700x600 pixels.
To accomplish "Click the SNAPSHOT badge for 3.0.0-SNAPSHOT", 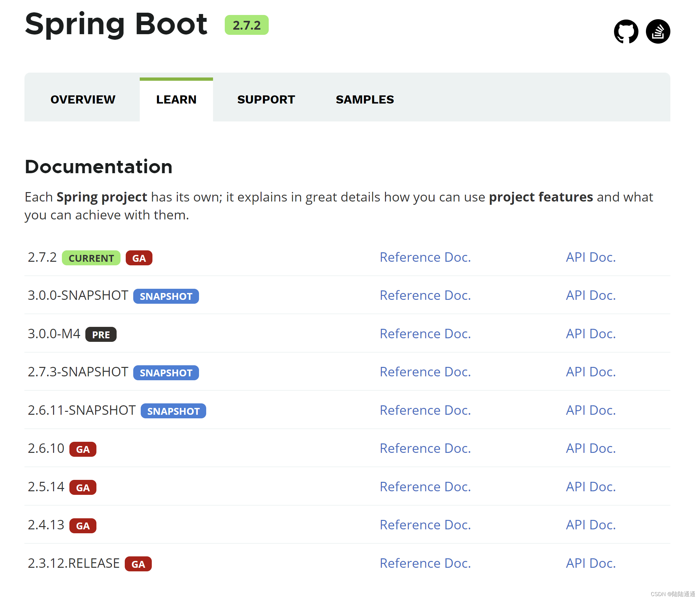I will coord(166,297).
